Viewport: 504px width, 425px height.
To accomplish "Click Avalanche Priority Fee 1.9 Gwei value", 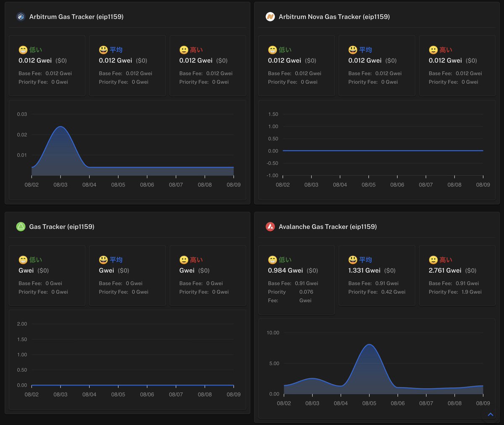I will point(472,292).
